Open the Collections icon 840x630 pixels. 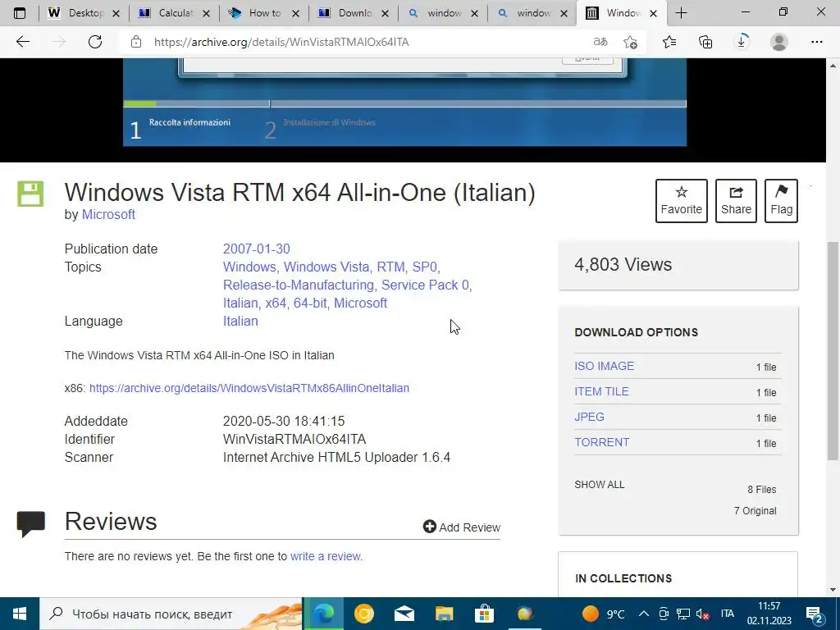705,42
